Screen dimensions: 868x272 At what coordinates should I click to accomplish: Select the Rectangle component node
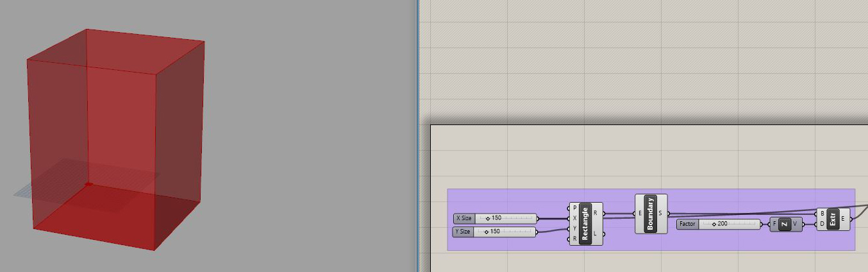tap(585, 223)
